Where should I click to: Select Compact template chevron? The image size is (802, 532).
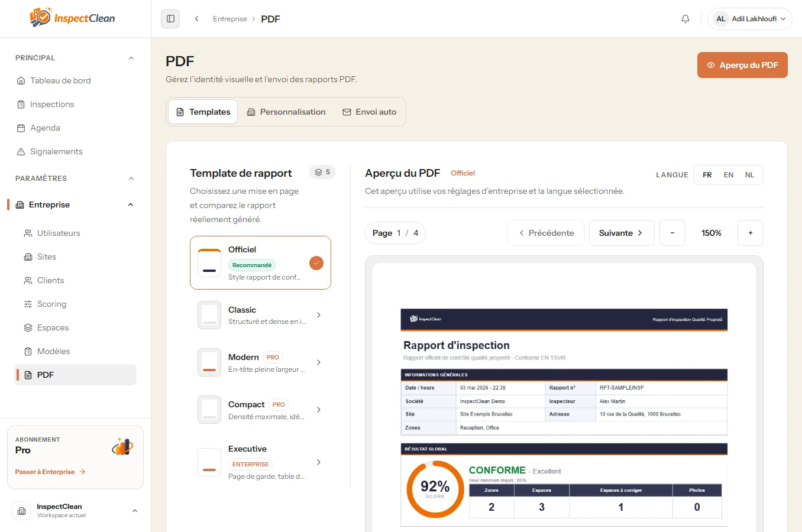click(319, 410)
